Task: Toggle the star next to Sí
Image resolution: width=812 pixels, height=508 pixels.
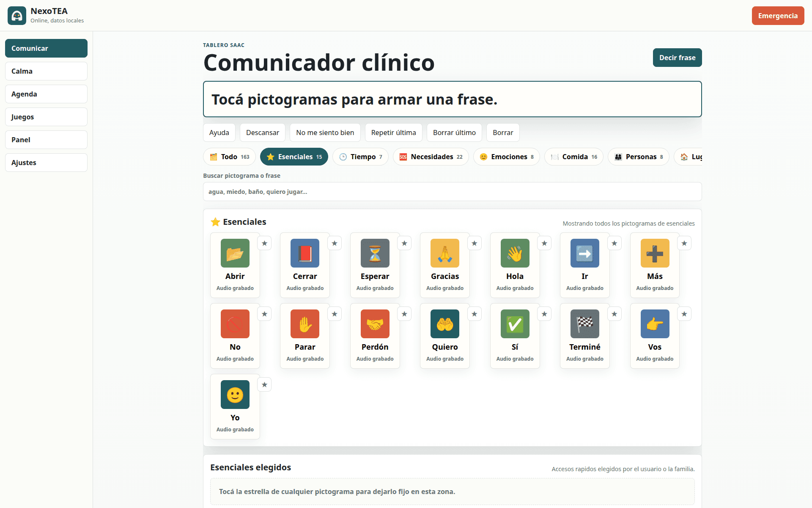Action: tap(544, 314)
